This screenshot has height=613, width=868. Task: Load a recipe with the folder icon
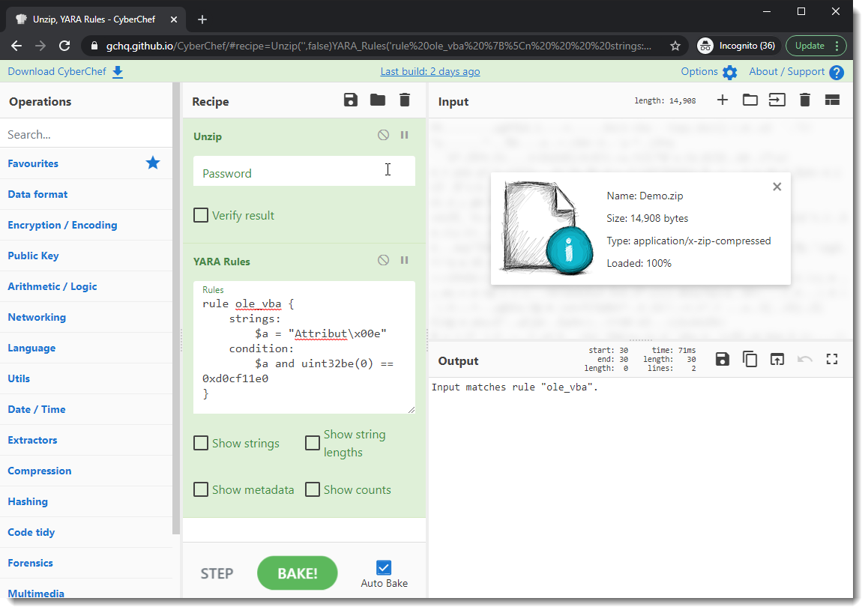tap(378, 100)
